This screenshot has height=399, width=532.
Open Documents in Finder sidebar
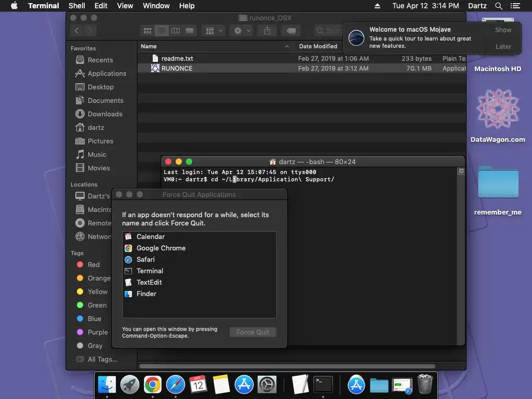tap(99, 101)
